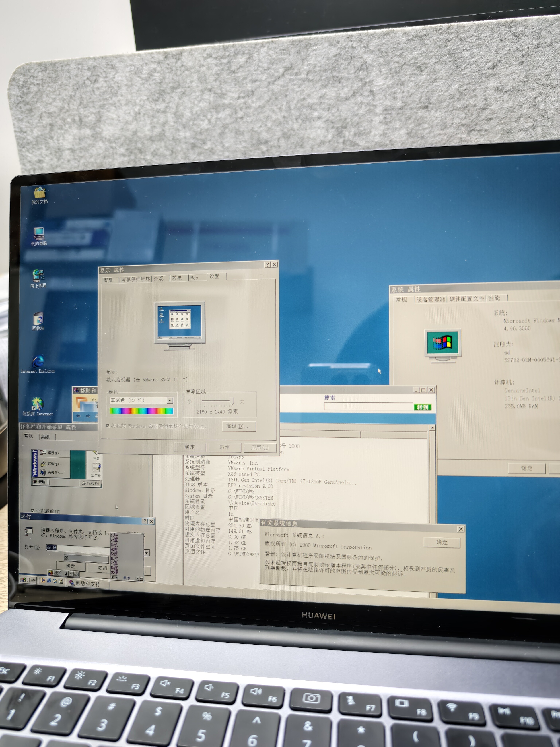Click green 转到 search button
Screen dimensions: 560x747
422,407
